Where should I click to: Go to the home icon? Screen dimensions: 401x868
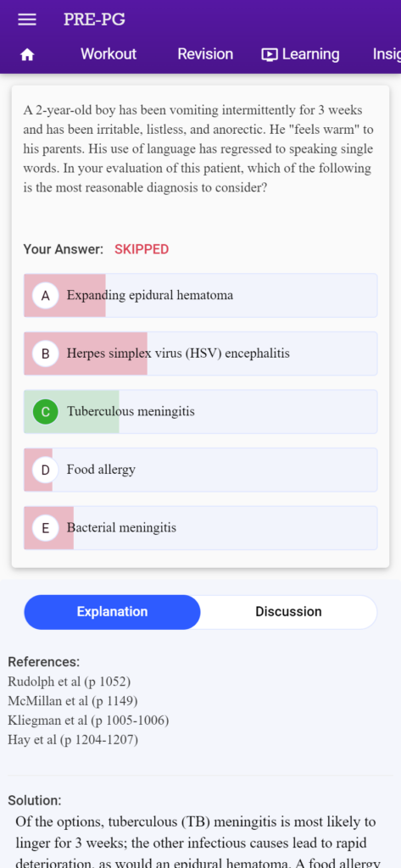pyautogui.click(x=26, y=54)
